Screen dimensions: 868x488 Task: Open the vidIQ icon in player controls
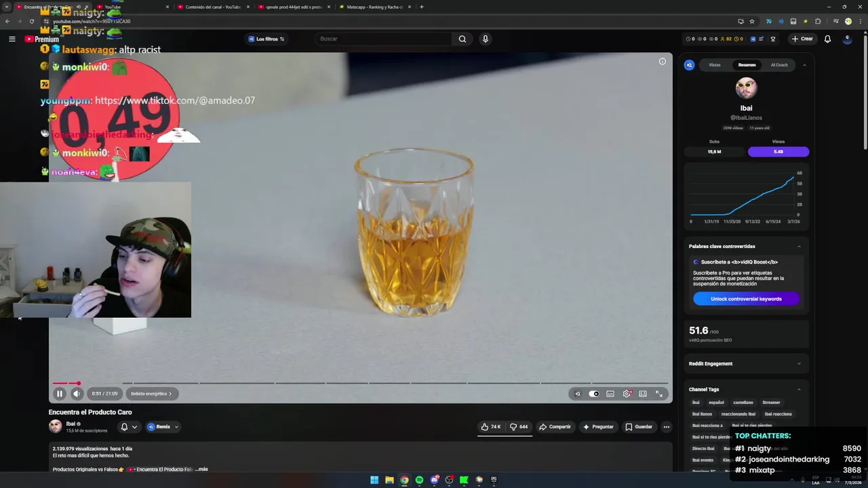pos(578,394)
